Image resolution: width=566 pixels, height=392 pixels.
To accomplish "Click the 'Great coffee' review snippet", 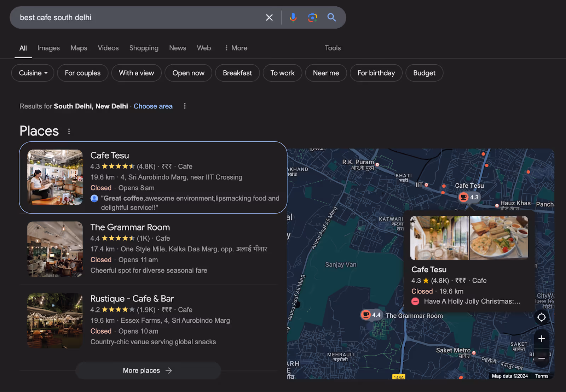I will (x=190, y=203).
